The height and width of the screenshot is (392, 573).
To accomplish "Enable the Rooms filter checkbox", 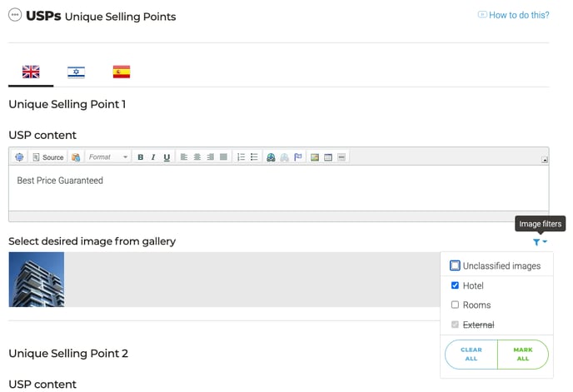I will pos(455,305).
